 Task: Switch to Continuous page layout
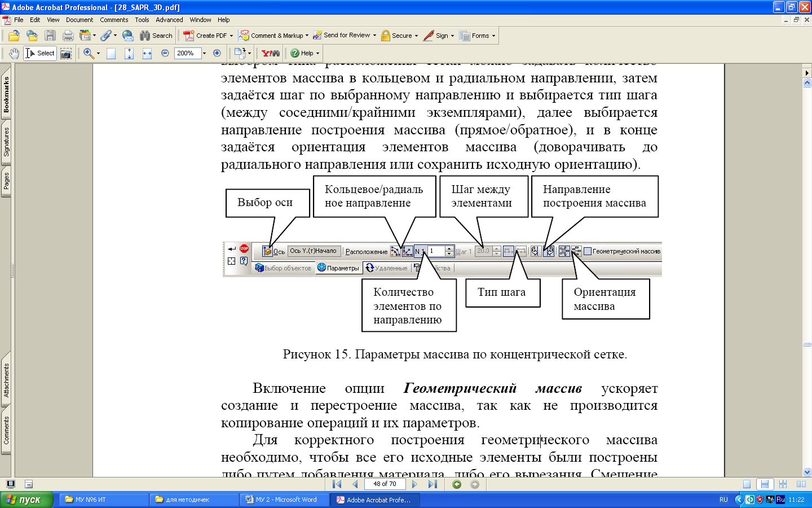pos(765,484)
